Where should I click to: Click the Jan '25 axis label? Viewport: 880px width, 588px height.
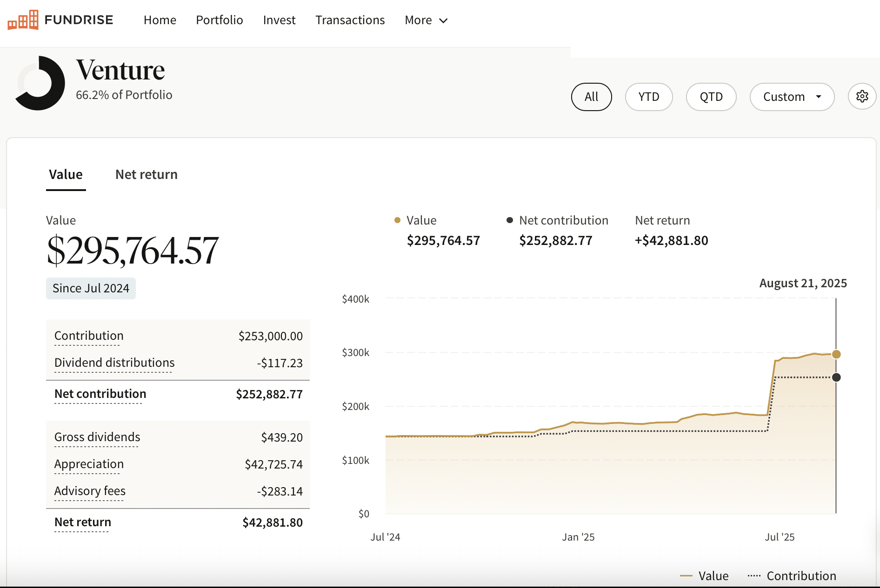tap(578, 537)
